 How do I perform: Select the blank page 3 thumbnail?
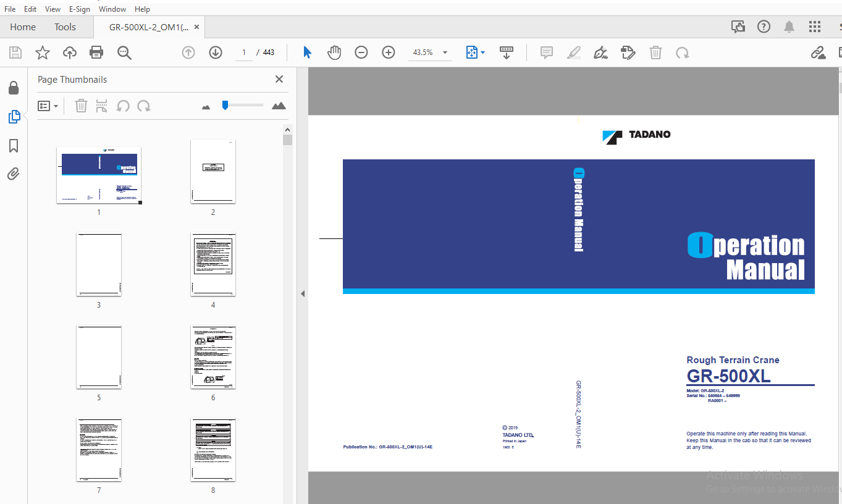[x=99, y=264]
